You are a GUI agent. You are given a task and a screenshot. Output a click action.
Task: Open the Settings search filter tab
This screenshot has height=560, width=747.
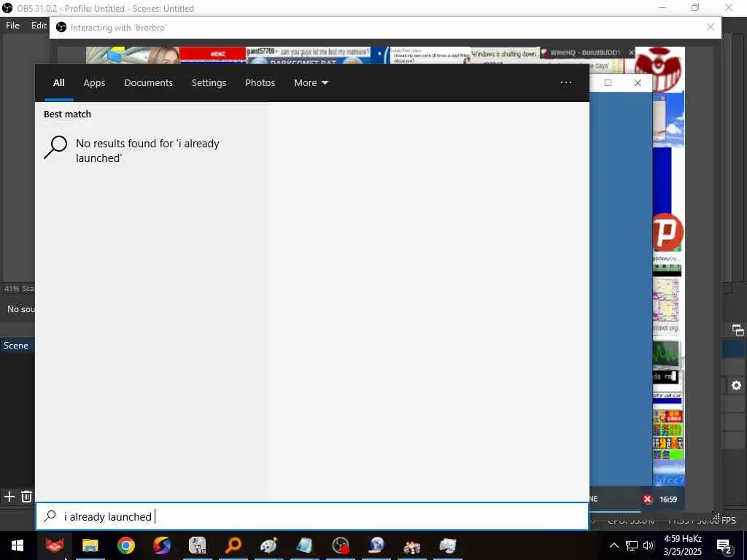(209, 83)
